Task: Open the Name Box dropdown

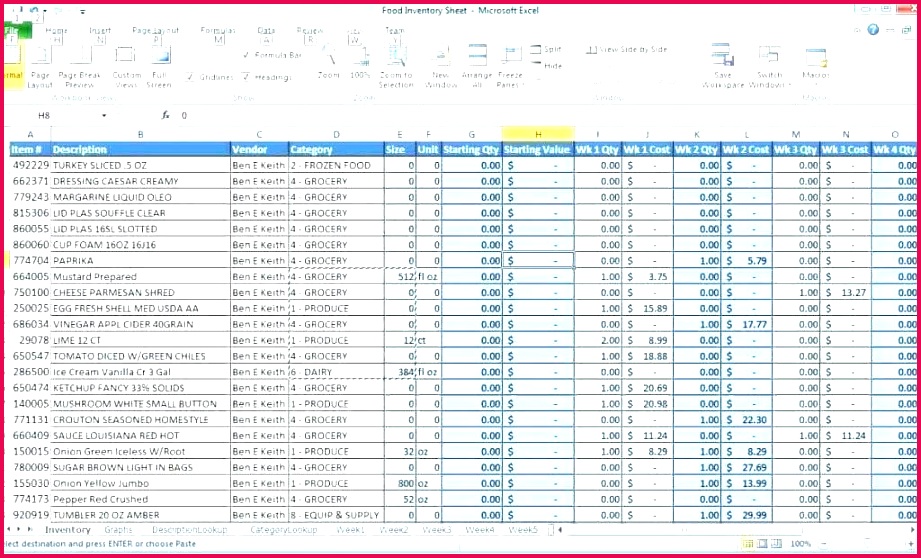Action: [x=104, y=116]
